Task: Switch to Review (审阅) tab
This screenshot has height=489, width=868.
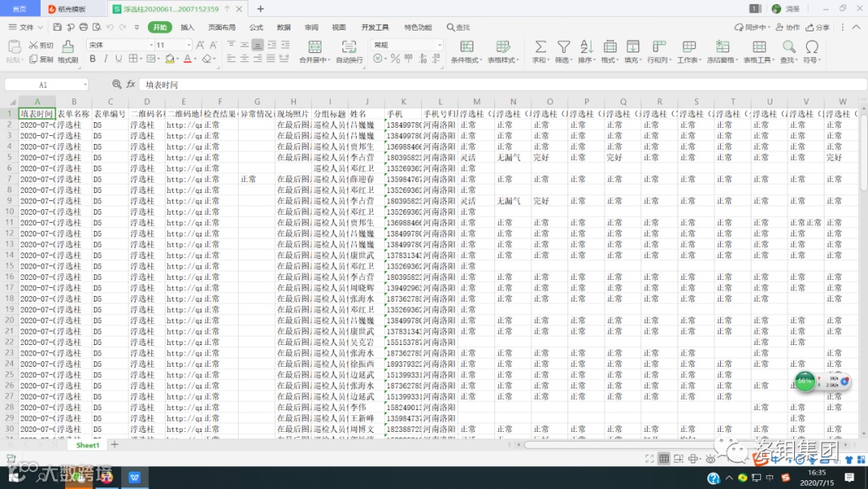Action: [311, 27]
